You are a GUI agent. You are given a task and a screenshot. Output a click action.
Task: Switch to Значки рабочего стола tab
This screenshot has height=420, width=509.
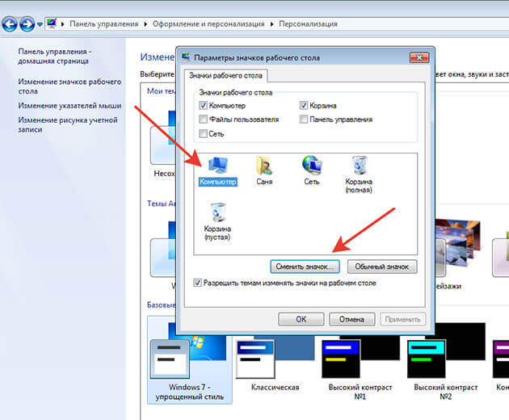click(225, 76)
